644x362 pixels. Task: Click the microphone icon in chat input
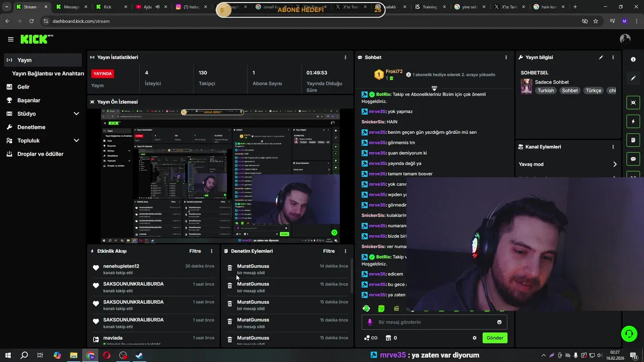point(370,322)
